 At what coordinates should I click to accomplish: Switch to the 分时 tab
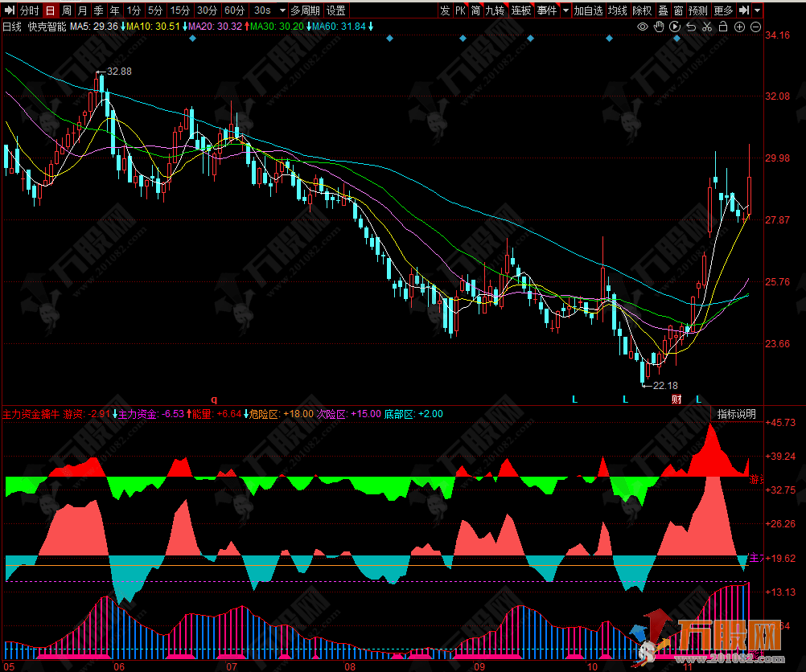(29, 10)
